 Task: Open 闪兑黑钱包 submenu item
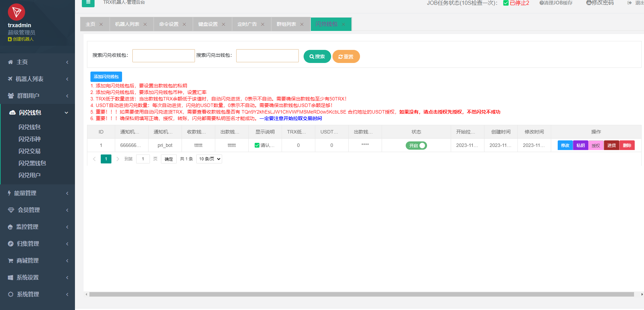point(32,163)
